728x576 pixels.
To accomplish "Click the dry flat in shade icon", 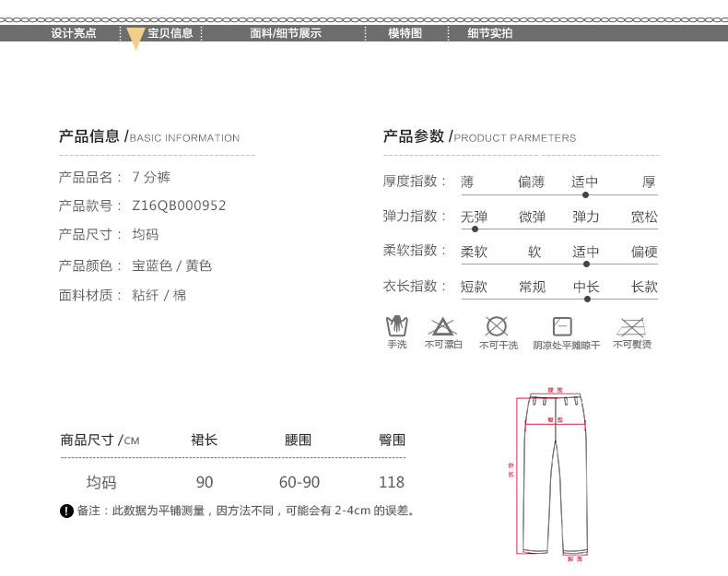I will point(562,326).
